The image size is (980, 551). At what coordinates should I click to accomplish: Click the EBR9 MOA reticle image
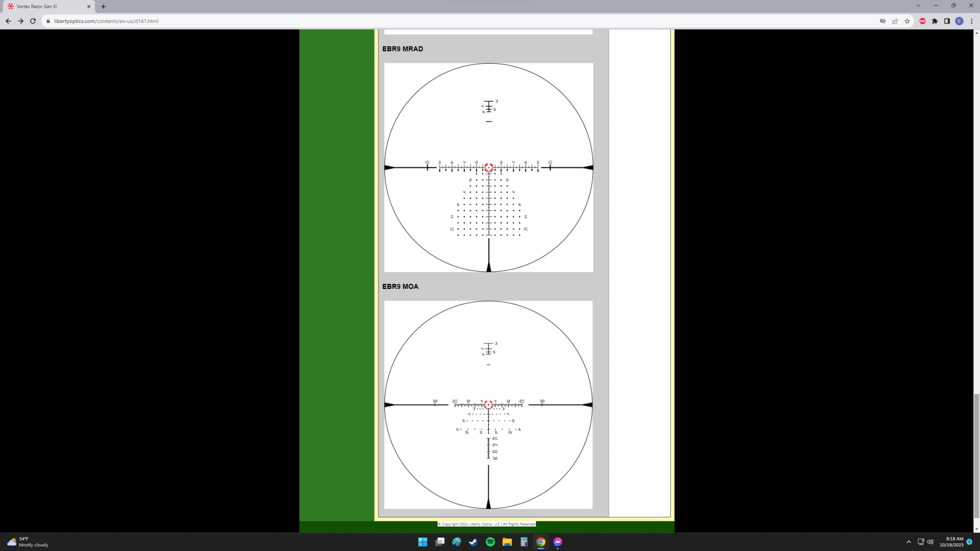pyautogui.click(x=489, y=405)
